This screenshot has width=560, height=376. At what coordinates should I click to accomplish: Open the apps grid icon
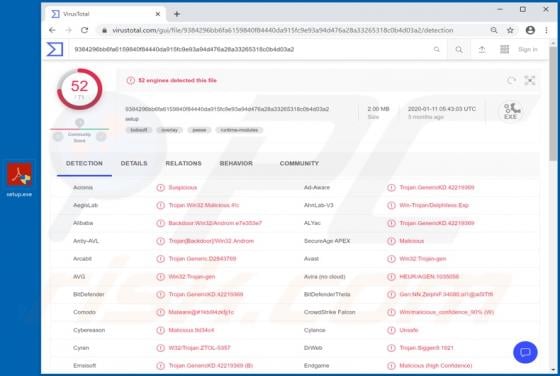504,49
